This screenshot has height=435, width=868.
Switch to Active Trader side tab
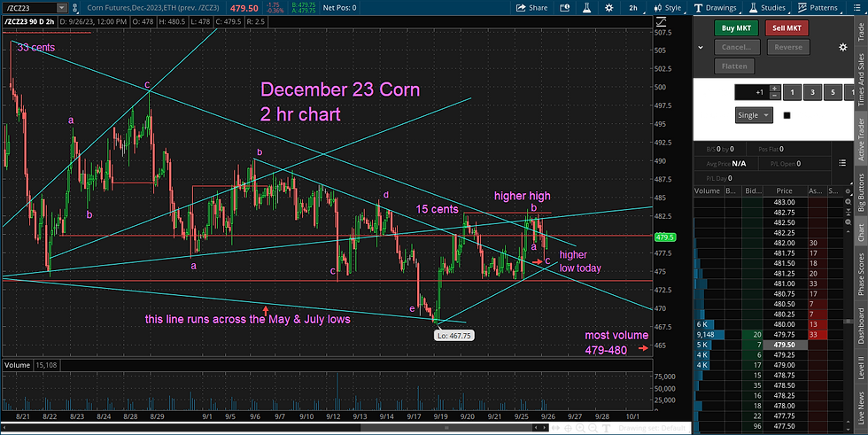point(861,140)
